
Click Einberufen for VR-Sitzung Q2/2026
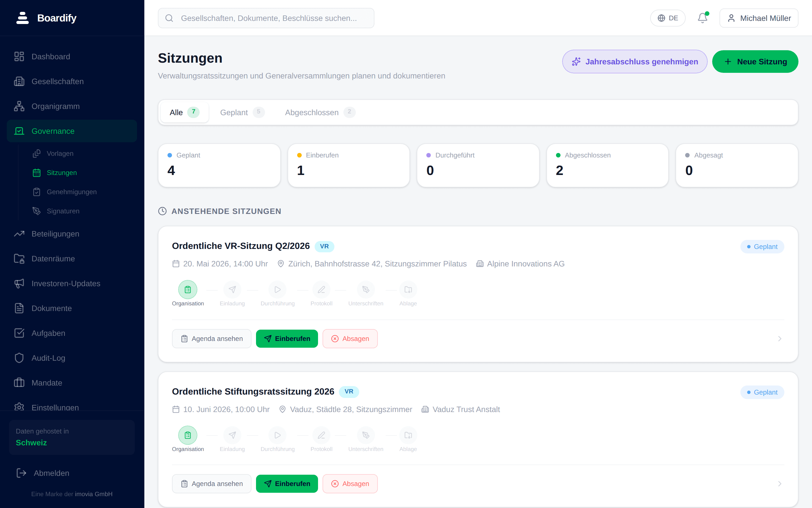pos(287,339)
